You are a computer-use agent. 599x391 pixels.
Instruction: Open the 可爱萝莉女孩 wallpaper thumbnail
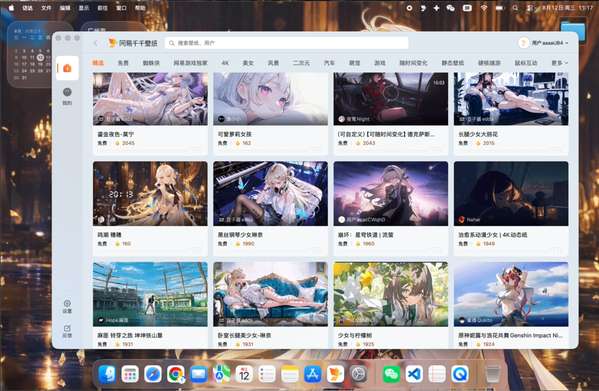click(270, 99)
